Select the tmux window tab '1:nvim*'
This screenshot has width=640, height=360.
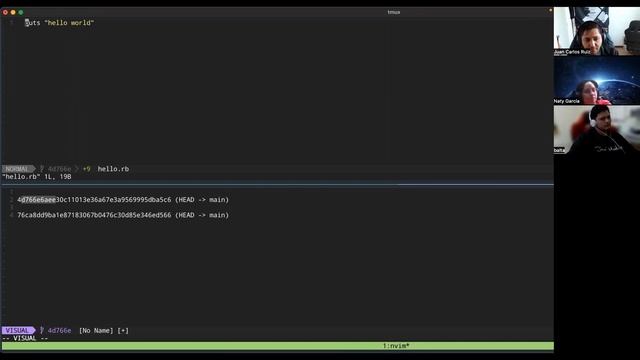[x=396, y=346]
